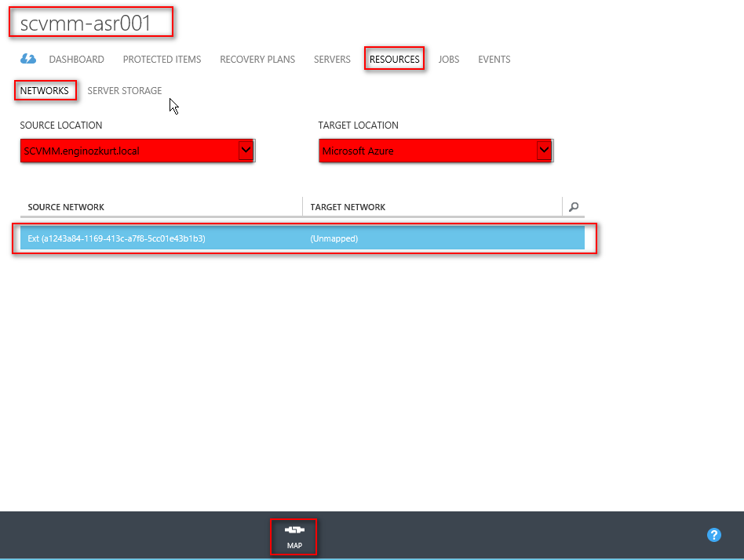Click the (Unmapped) target network cell
The width and height of the screenshot is (744, 560).
[334, 238]
